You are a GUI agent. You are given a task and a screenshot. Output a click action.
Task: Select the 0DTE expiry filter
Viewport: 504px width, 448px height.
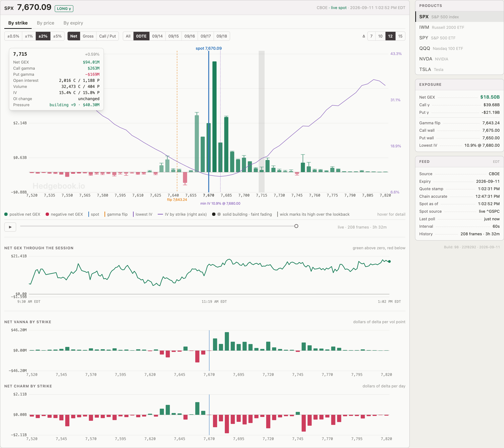pyautogui.click(x=141, y=36)
